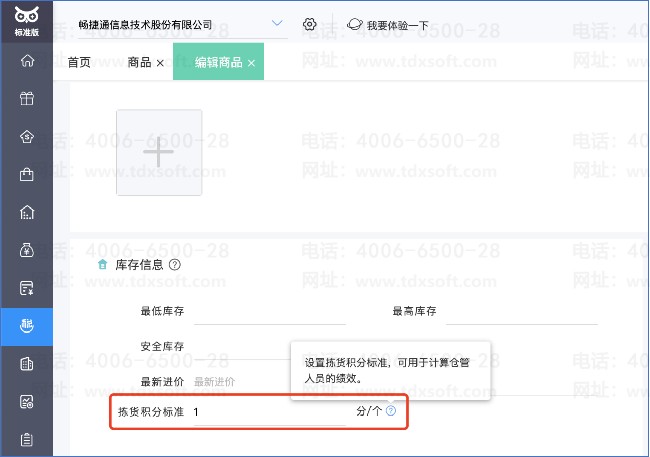Click the question icon after 分/个
650x457 pixels.
coord(391,411)
